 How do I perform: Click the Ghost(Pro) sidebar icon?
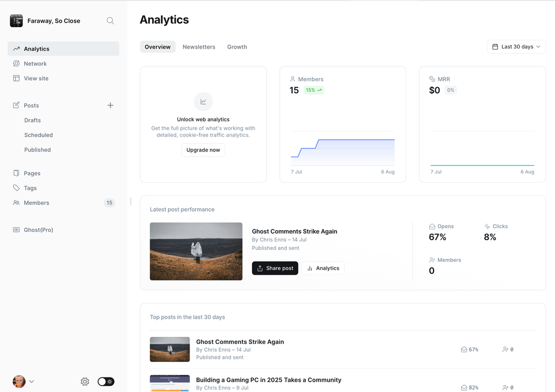(16, 230)
